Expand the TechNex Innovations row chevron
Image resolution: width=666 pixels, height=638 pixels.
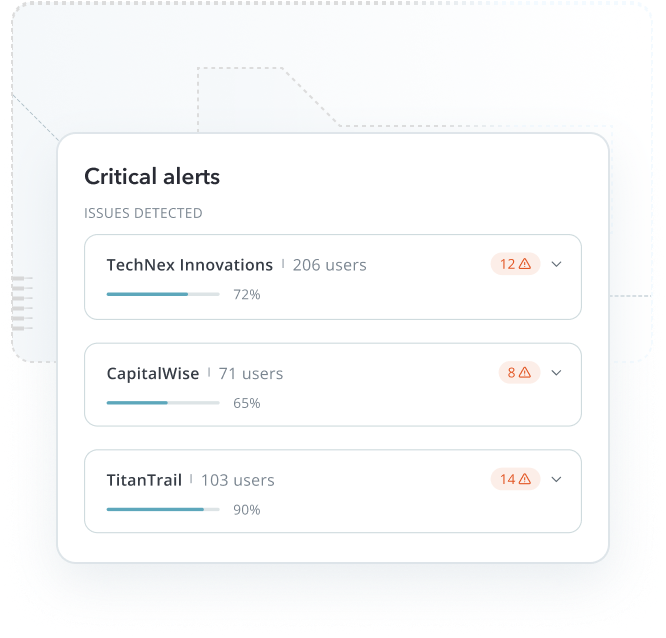(x=556, y=264)
